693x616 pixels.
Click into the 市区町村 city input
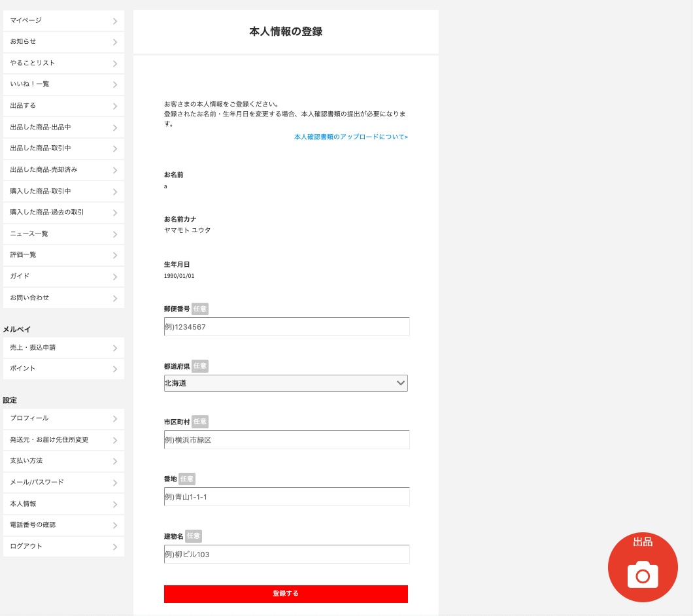286,440
